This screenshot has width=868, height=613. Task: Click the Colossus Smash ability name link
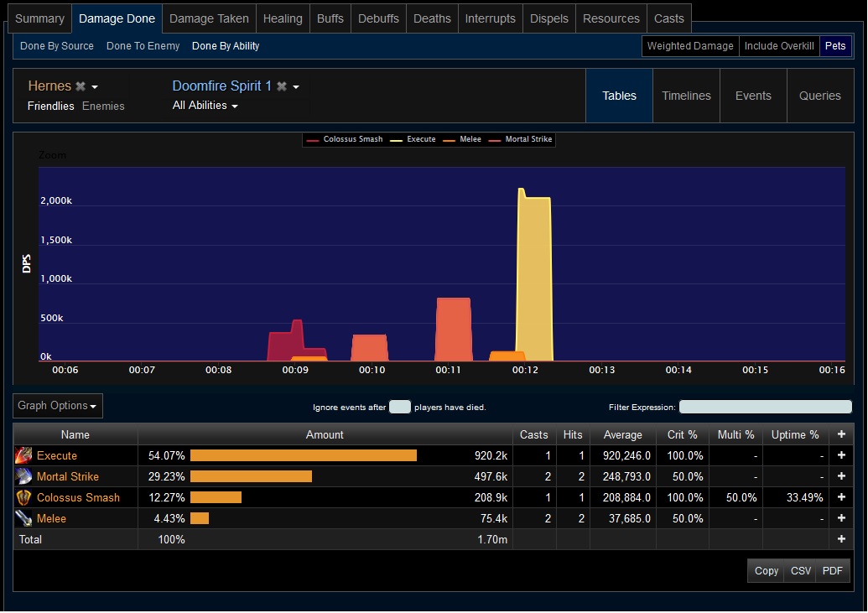78,498
